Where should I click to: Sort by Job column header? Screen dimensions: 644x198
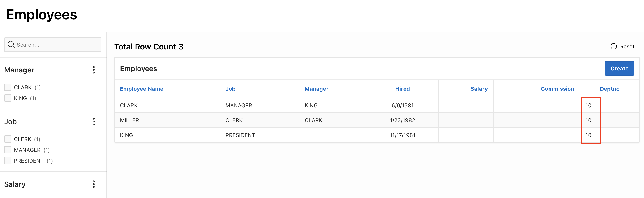point(230,89)
